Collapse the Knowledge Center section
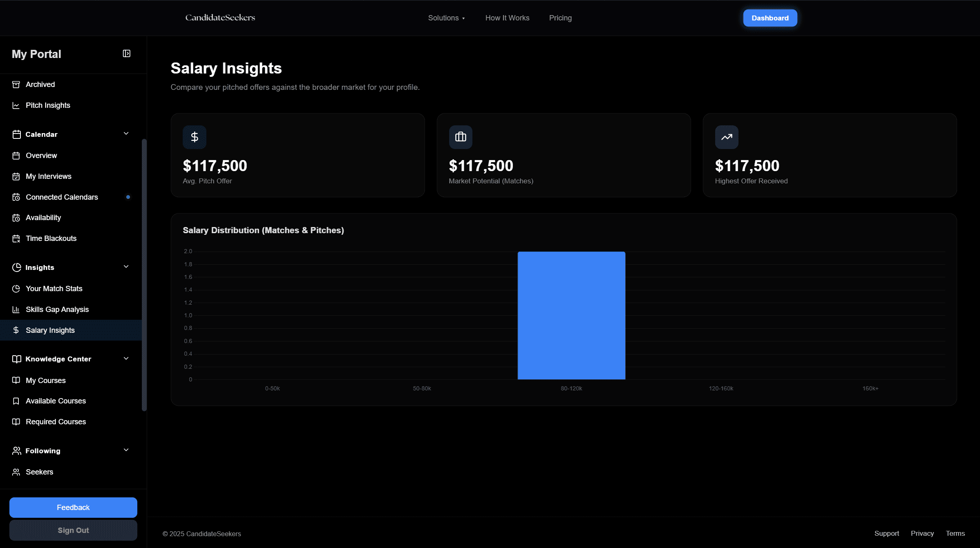 [x=126, y=358]
